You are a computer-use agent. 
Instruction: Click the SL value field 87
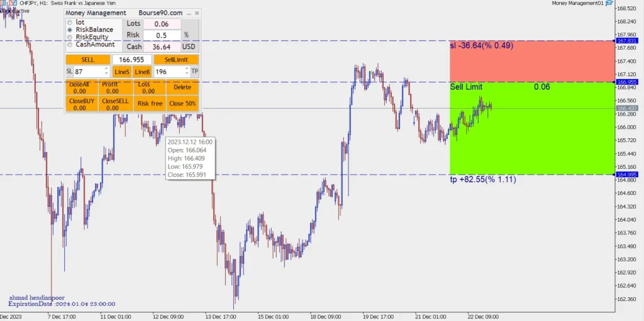click(88, 72)
